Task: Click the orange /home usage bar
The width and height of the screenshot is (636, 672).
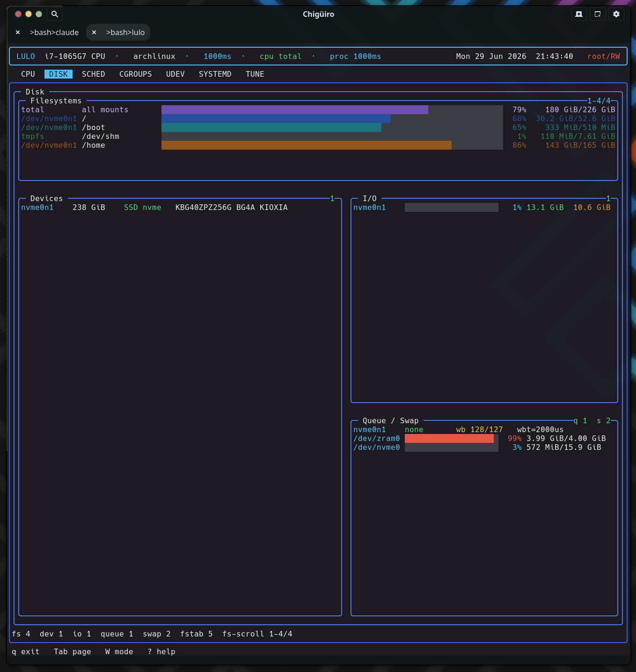Action: point(307,145)
